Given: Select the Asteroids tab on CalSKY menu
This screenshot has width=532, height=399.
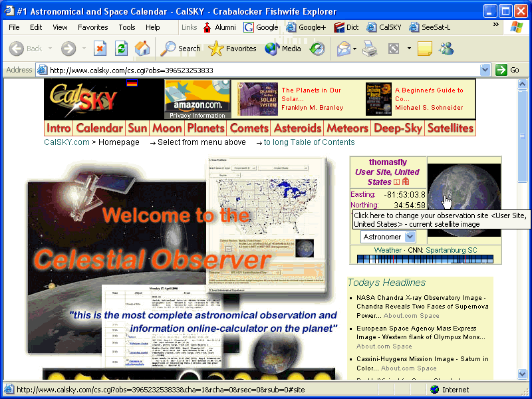Looking at the screenshot, I should (x=297, y=128).
